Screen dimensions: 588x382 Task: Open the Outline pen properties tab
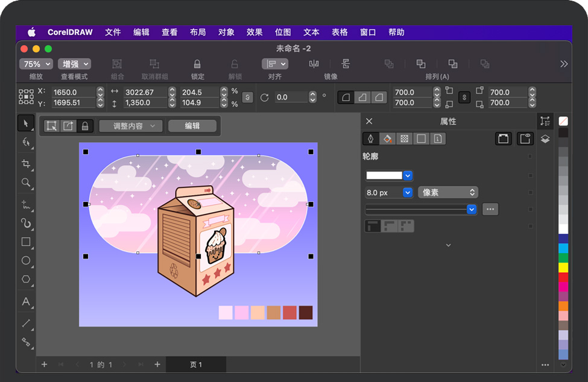pyautogui.click(x=370, y=139)
